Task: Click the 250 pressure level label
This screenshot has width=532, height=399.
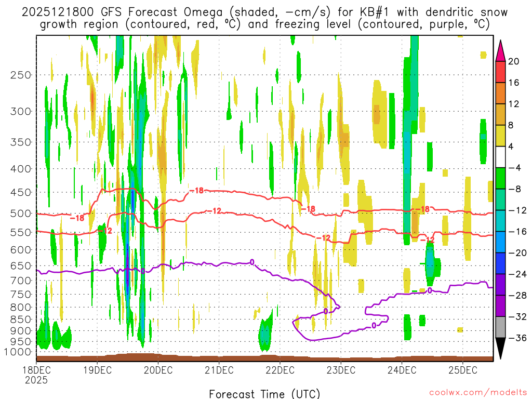Action: (21, 75)
